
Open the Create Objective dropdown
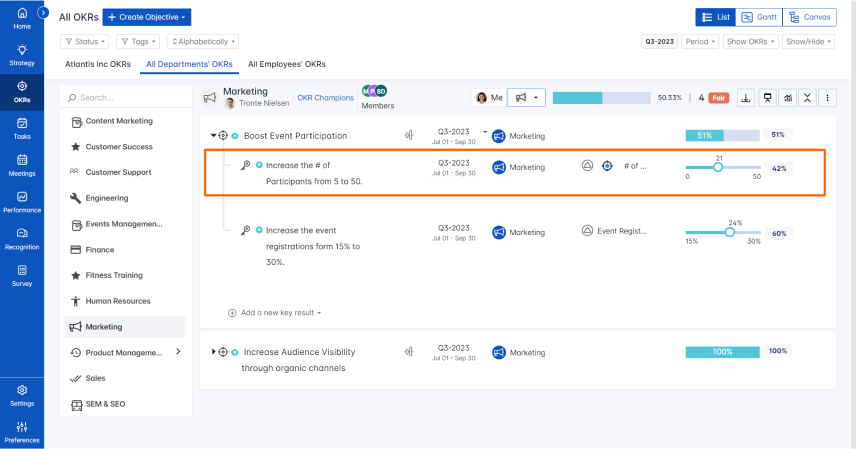pyautogui.click(x=147, y=17)
